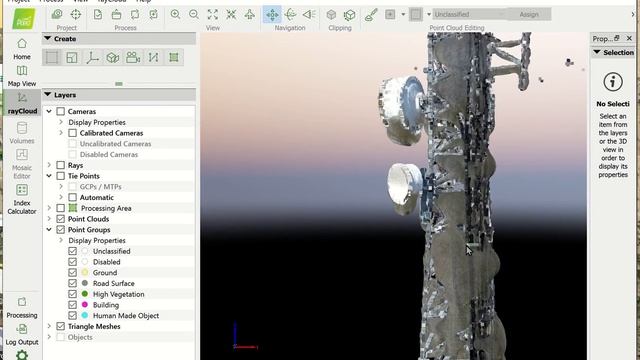Image resolution: width=640 pixels, height=360 pixels.
Task: Uncheck the High Vegetation group checkbox
Action: [x=73, y=294]
